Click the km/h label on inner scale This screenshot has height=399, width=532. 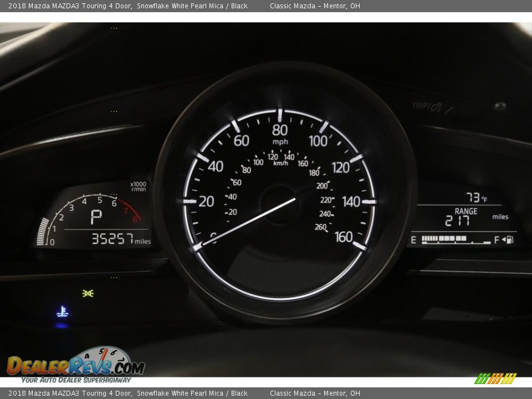coord(280,163)
